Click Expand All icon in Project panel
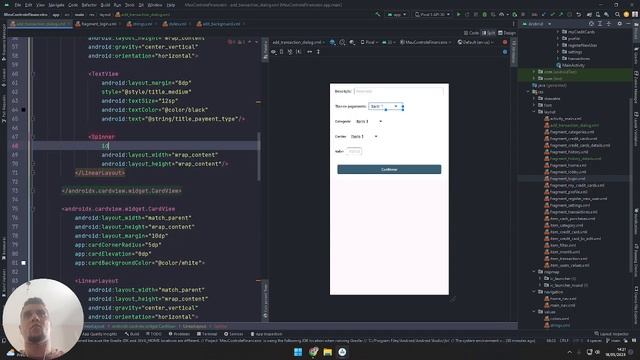Screen dimensions: 640x360 click(600, 24)
